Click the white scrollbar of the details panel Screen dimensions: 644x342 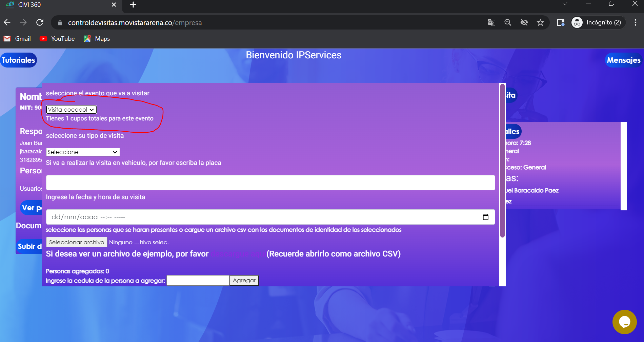coord(624,166)
